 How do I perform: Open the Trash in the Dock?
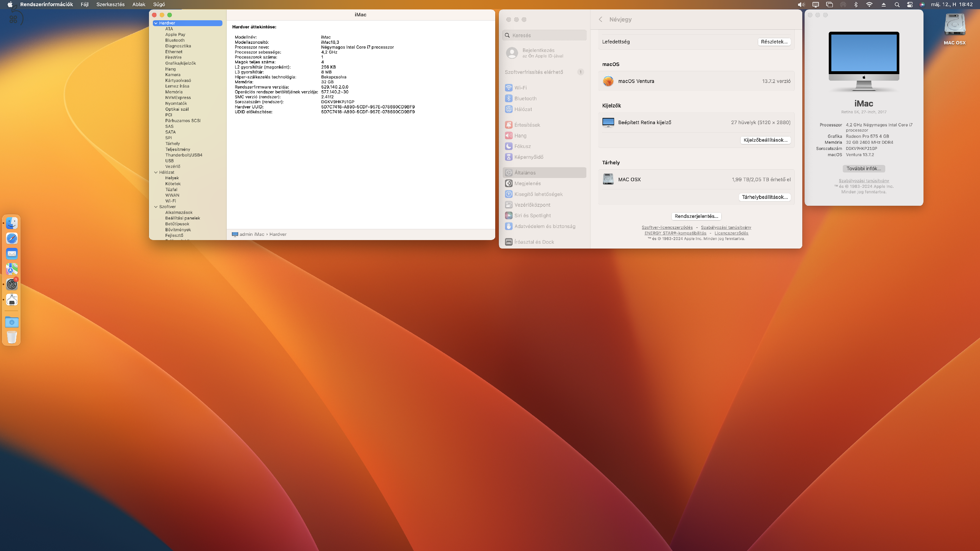[x=12, y=337]
